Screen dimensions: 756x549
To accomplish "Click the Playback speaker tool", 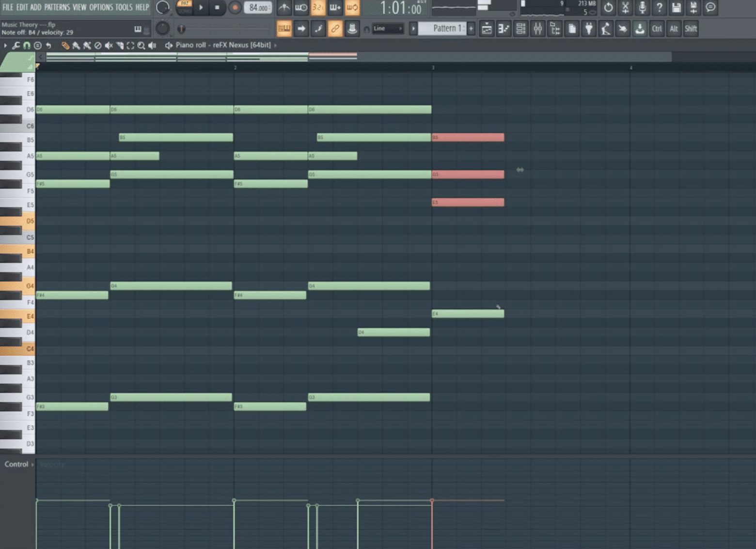I will click(x=152, y=45).
